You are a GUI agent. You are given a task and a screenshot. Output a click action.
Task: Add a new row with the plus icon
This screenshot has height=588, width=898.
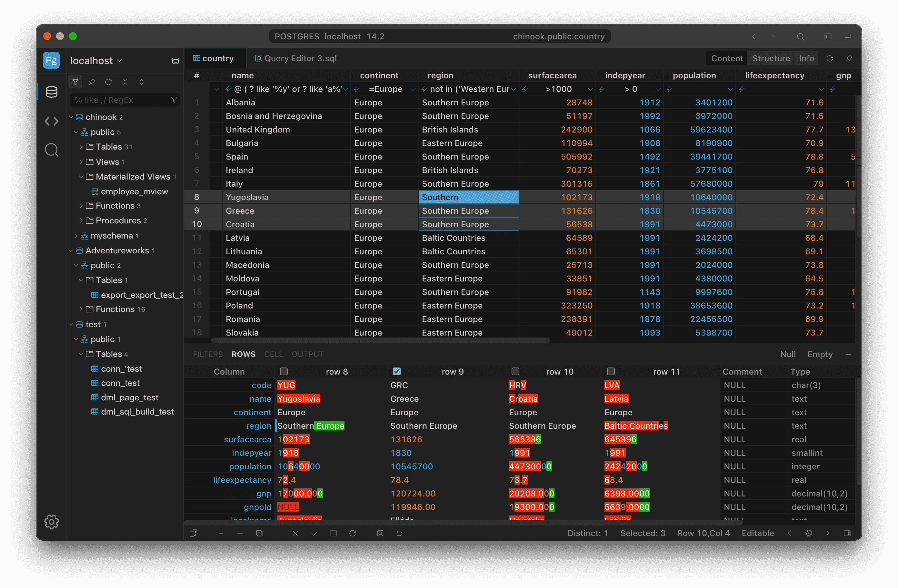[221, 533]
